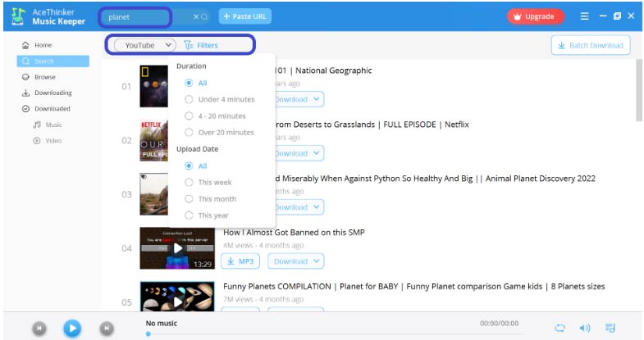
Task: Open the Funny Planets COMPILATION thumbnail
Action: click(177, 297)
